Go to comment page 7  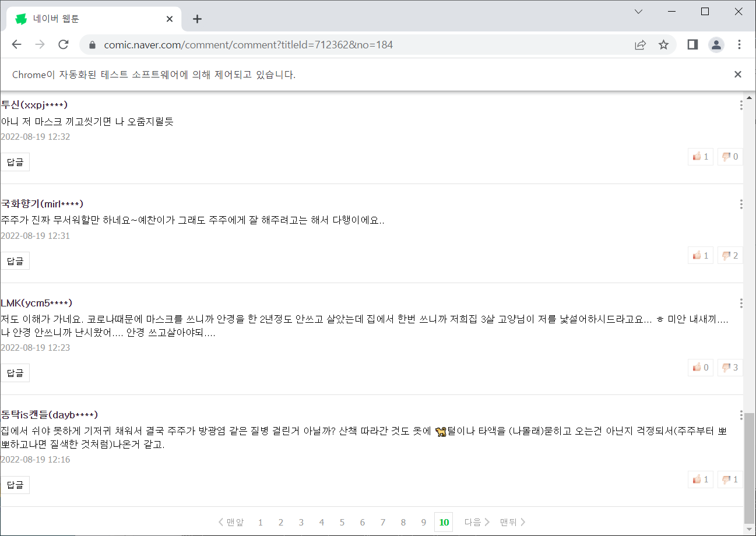coord(383,522)
